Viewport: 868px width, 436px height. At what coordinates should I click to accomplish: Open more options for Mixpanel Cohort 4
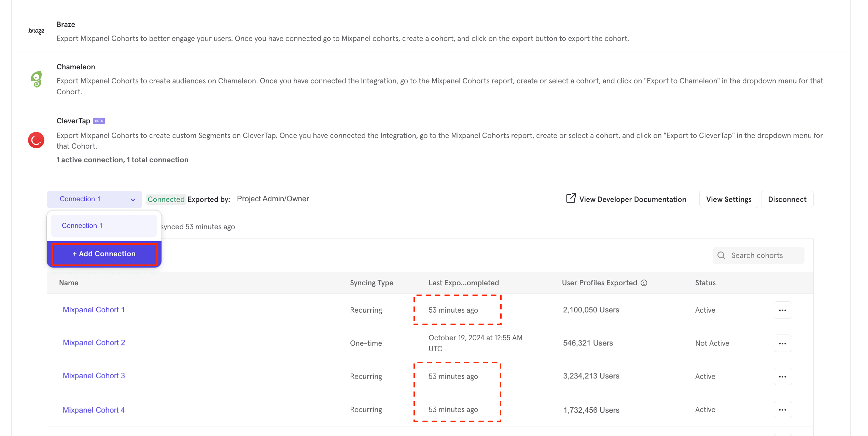tap(782, 410)
